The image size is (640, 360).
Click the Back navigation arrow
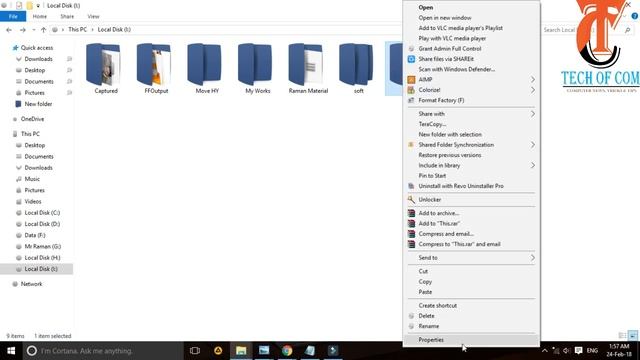point(9,30)
